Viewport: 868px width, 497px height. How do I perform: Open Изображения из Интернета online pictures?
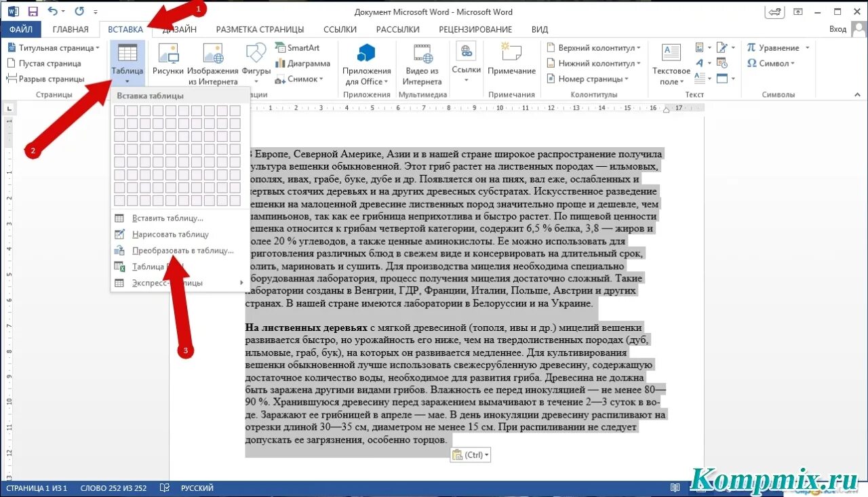click(x=213, y=64)
